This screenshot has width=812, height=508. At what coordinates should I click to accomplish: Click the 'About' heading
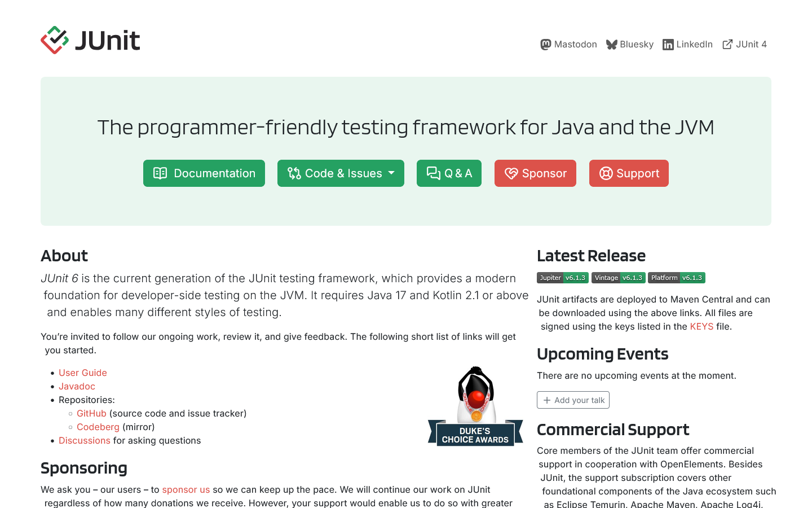(64, 256)
